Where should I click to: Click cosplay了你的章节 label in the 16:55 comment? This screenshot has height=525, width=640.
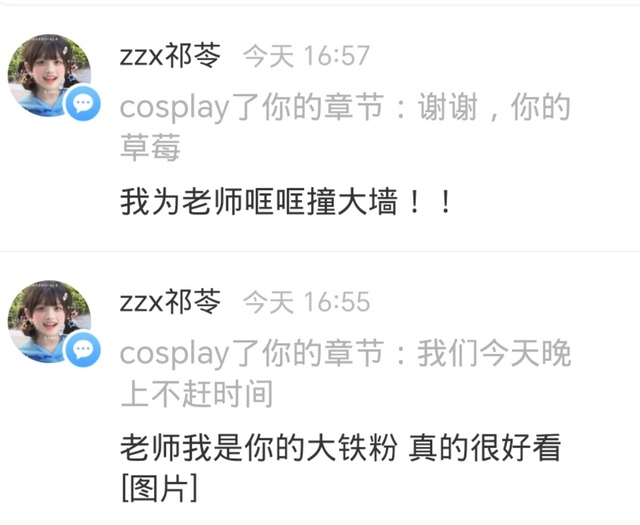(252, 353)
